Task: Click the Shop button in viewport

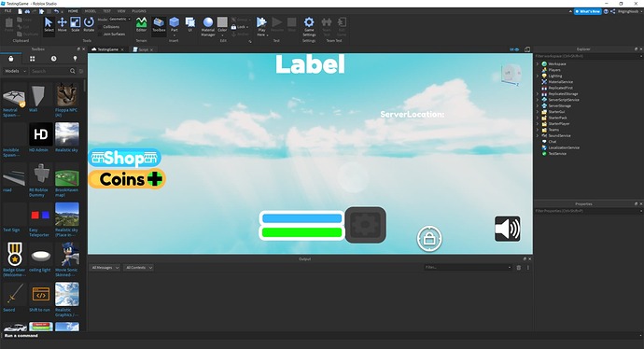Action: tap(124, 158)
